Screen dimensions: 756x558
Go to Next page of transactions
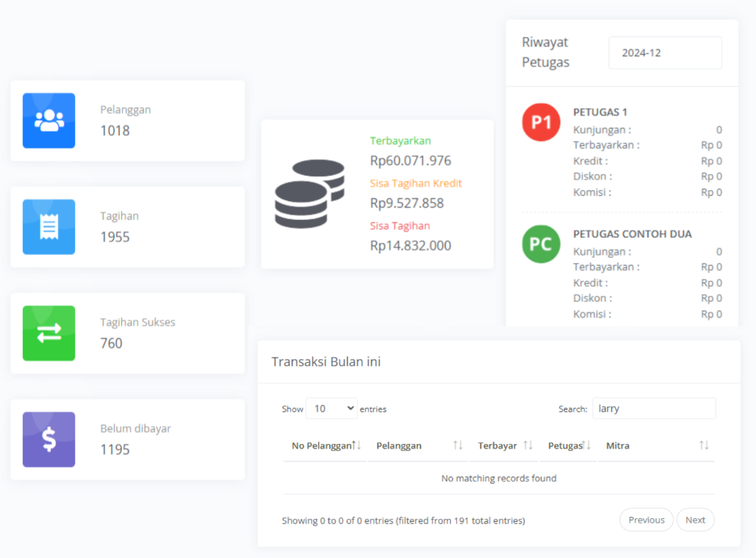coord(695,520)
